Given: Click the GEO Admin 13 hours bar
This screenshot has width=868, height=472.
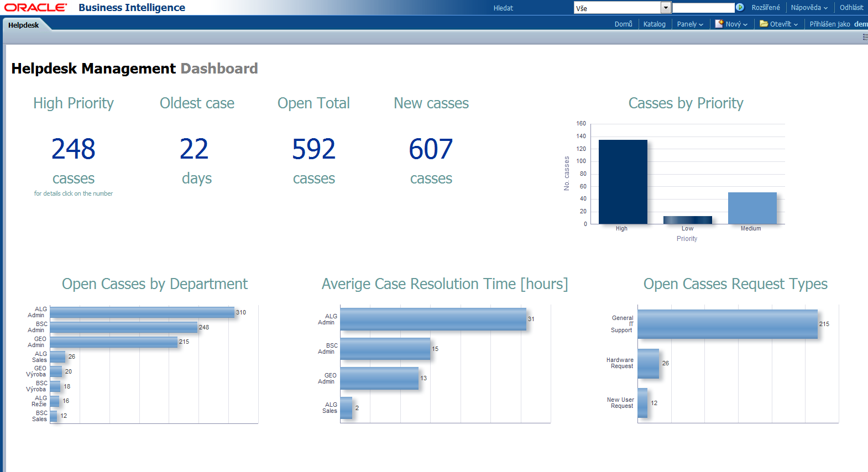Looking at the screenshot, I should 379,379.
